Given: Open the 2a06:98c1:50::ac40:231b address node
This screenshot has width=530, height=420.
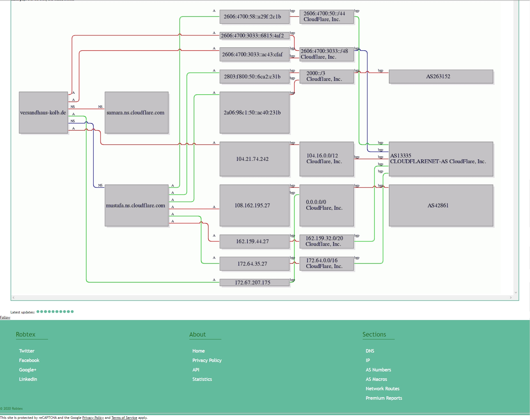Looking at the screenshot, I should (254, 113).
